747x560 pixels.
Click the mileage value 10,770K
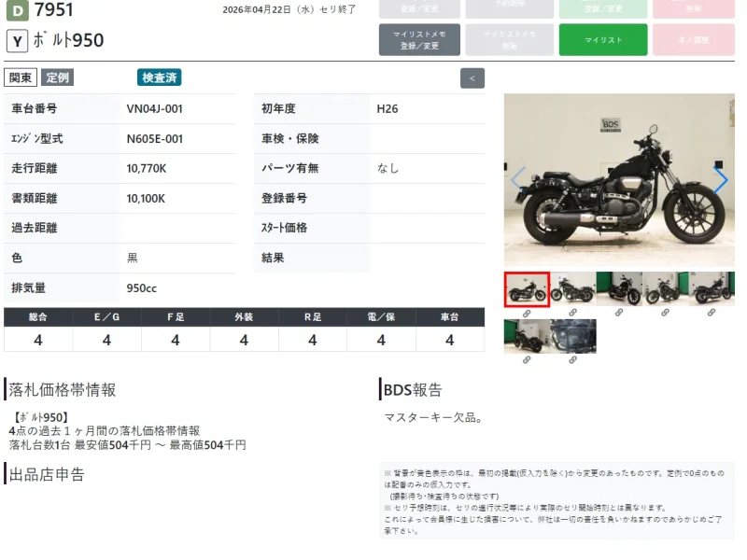pos(147,169)
